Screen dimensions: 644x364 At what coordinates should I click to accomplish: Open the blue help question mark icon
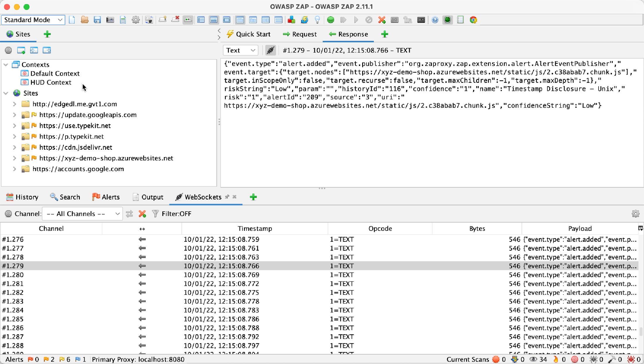pos(435,20)
